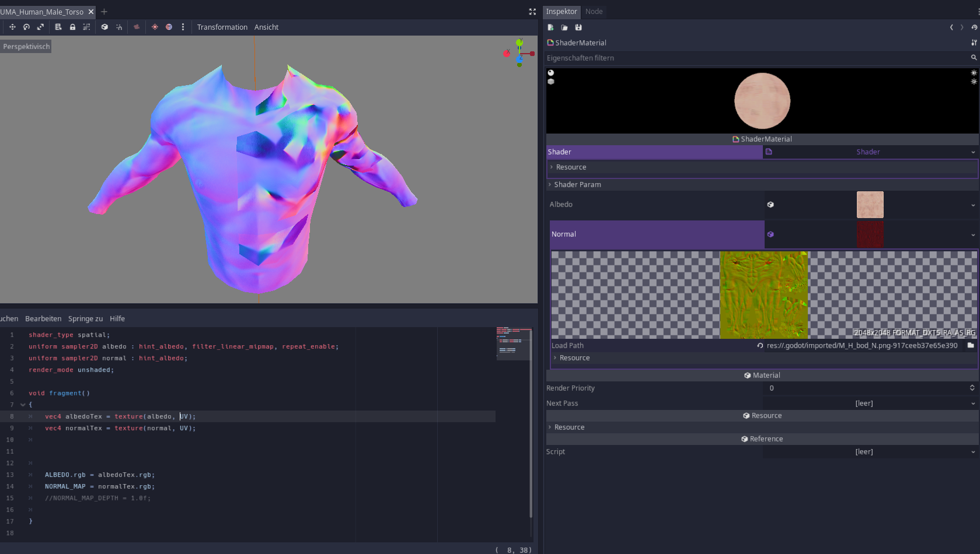Image resolution: width=980 pixels, height=554 pixels.
Task: Select the Scale tool in the viewport toolbar
Action: click(x=40, y=27)
